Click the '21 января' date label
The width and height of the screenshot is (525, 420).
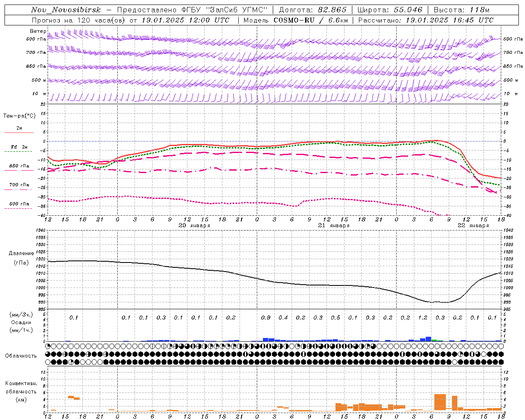(x=333, y=226)
